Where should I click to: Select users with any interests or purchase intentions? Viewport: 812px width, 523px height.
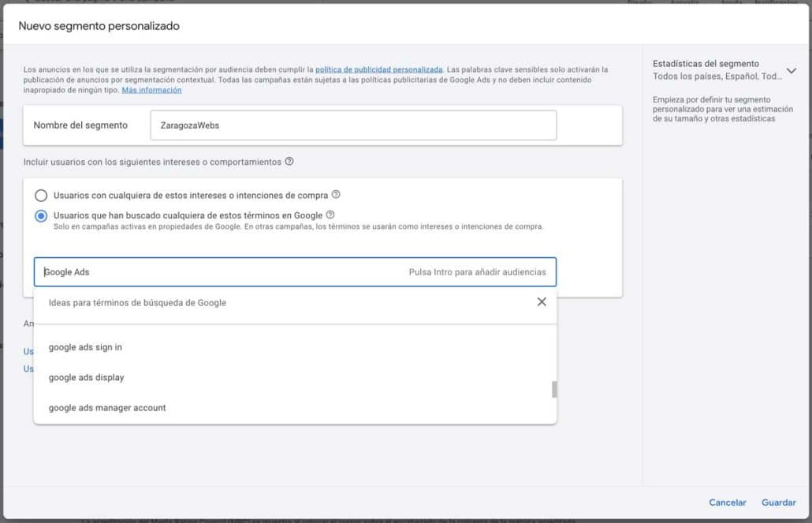click(x=41, y=196)
